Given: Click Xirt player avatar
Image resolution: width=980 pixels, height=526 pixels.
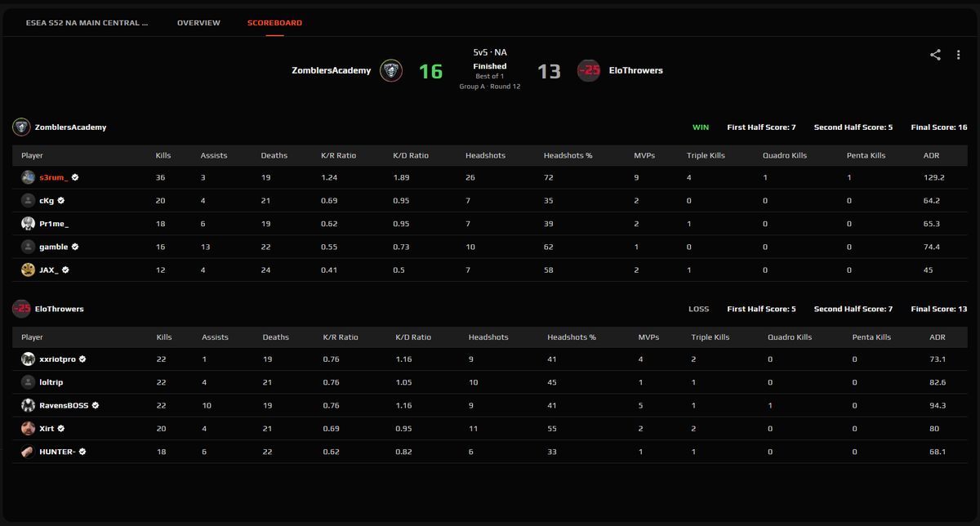Looking at the screenshot, I should tap(29, 428).
